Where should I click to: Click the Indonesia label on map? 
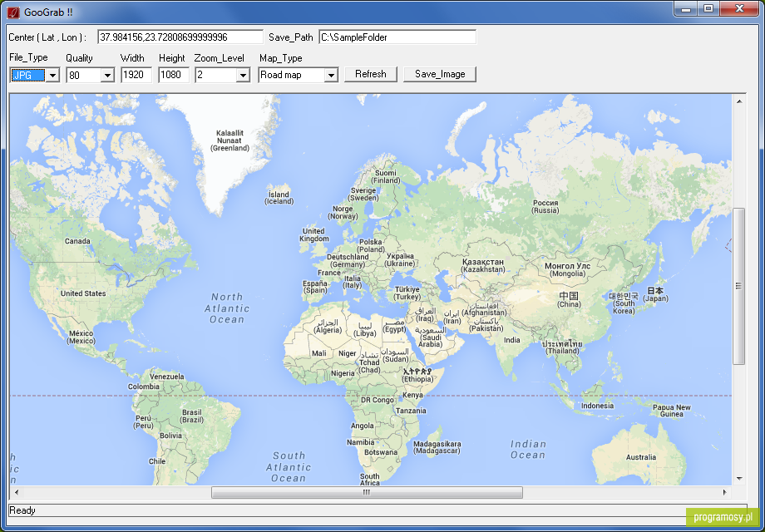click(597, 406)
